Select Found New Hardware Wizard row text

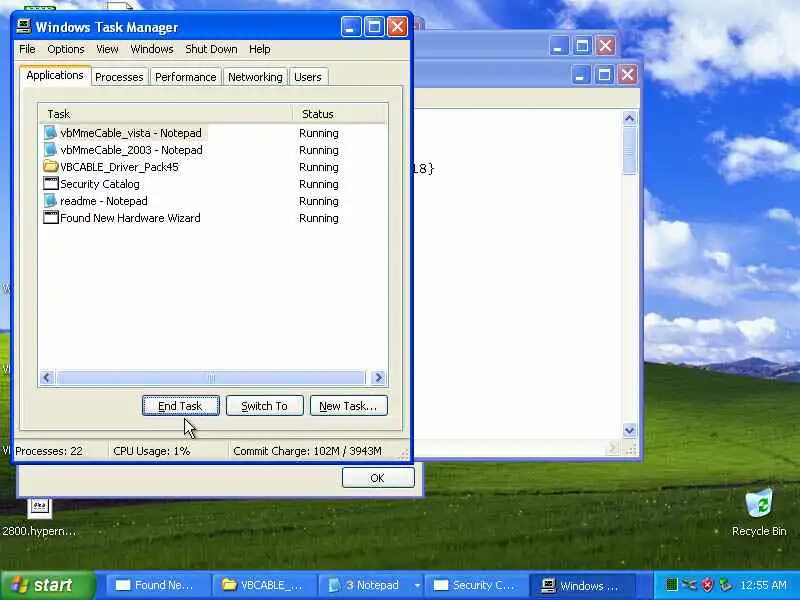click(130, 218)
